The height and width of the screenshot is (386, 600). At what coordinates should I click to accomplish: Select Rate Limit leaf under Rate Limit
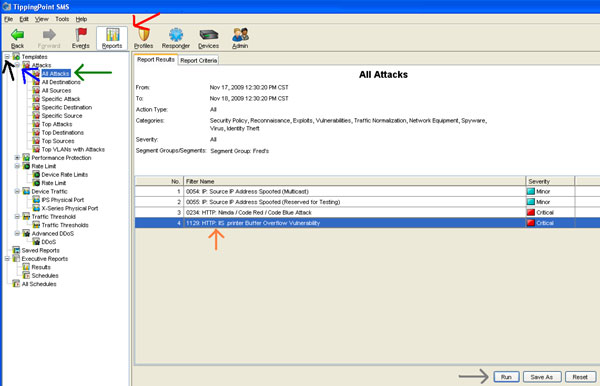[54, 183]
